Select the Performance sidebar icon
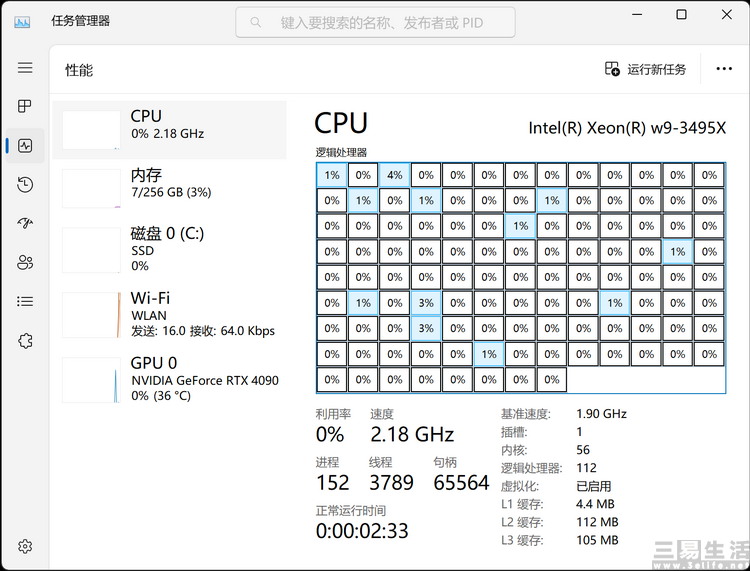Viewport: 750px width, 571px height. point(25,145)
